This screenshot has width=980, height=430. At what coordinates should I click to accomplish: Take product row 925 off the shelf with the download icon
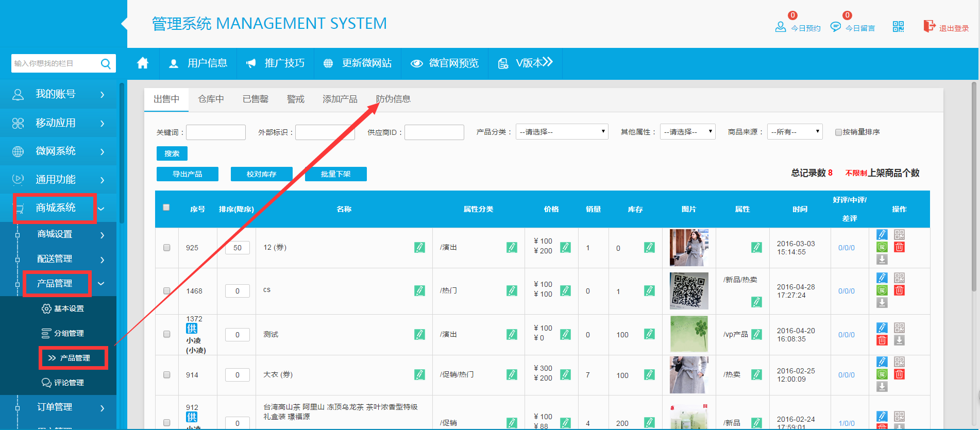tap(882, 260)
